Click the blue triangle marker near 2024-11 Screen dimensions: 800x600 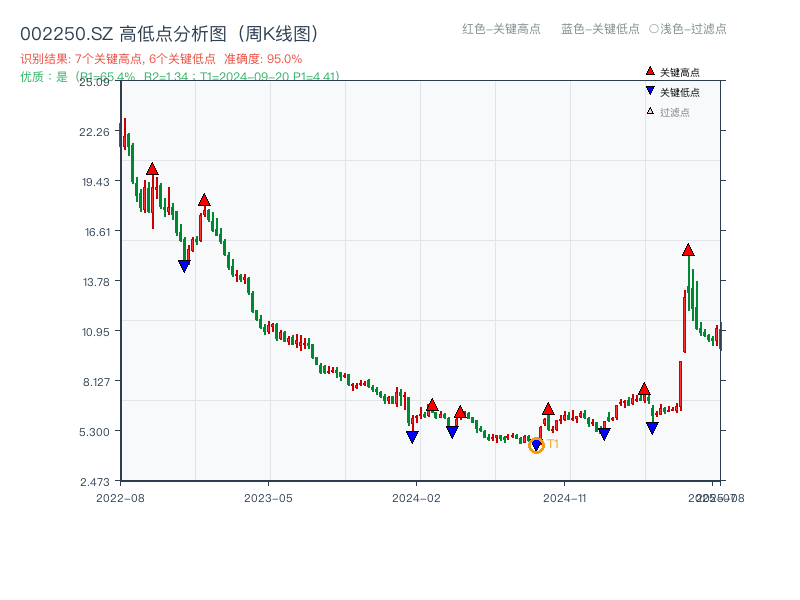[603, 432]
